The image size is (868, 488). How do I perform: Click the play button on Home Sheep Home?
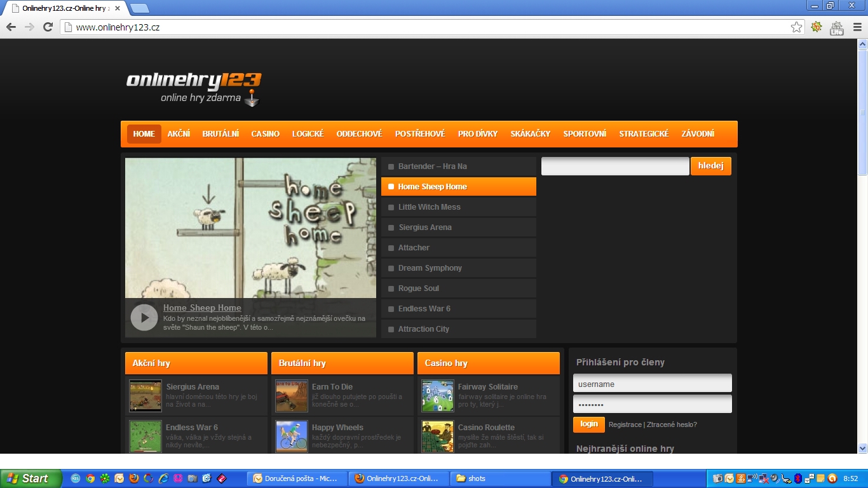tap(144, 317)
